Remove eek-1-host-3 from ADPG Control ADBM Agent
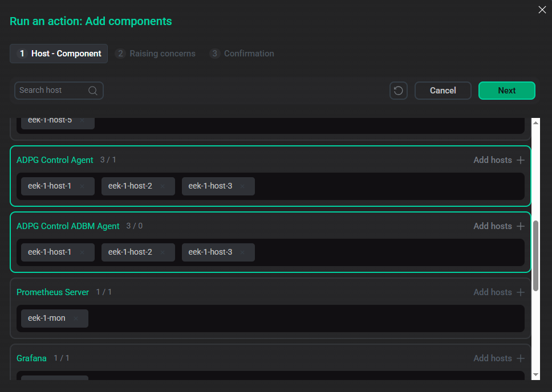Image resolution: width=552 pixels, height=392 pixels. [242, 252]
